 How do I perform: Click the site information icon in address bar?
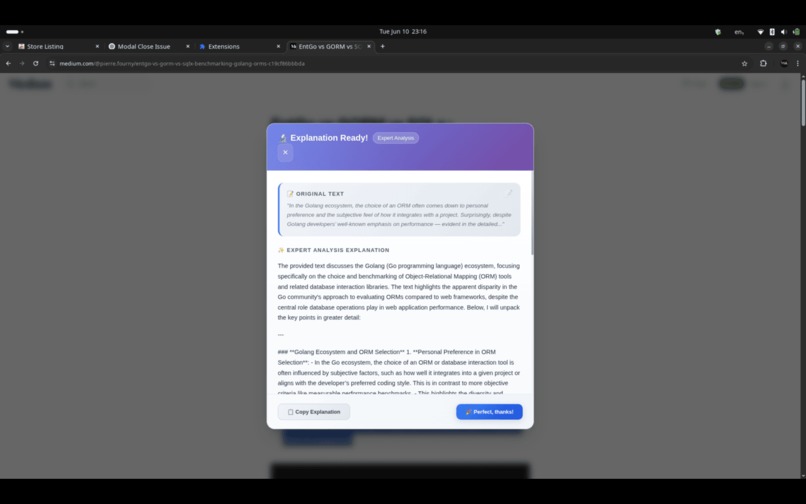(52, 64)
